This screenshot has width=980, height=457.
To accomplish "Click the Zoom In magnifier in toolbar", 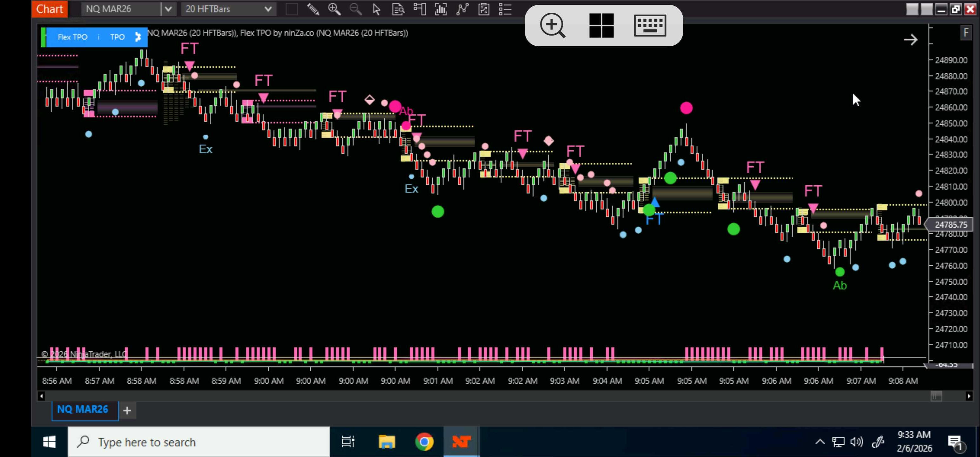I will (x=334, y=9).
